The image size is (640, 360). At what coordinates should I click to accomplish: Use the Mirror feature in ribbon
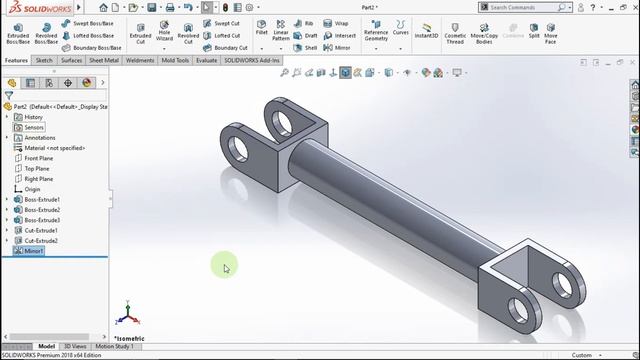337,48
